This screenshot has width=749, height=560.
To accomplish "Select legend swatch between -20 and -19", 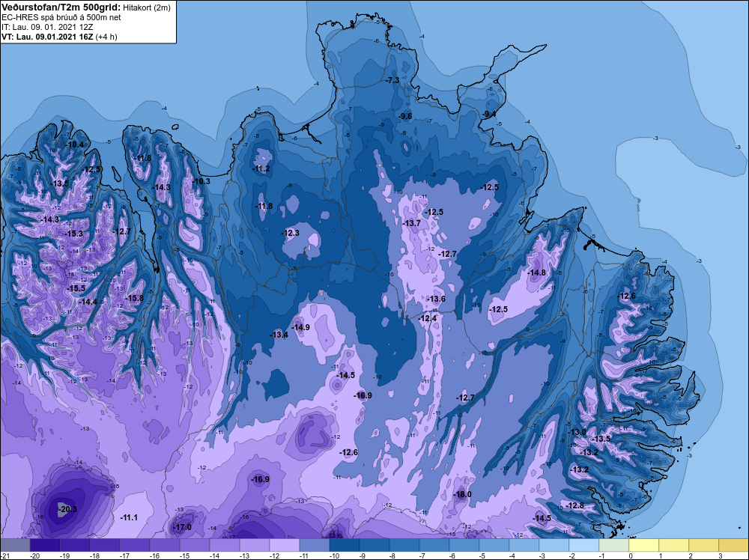I will pos(45,545).
